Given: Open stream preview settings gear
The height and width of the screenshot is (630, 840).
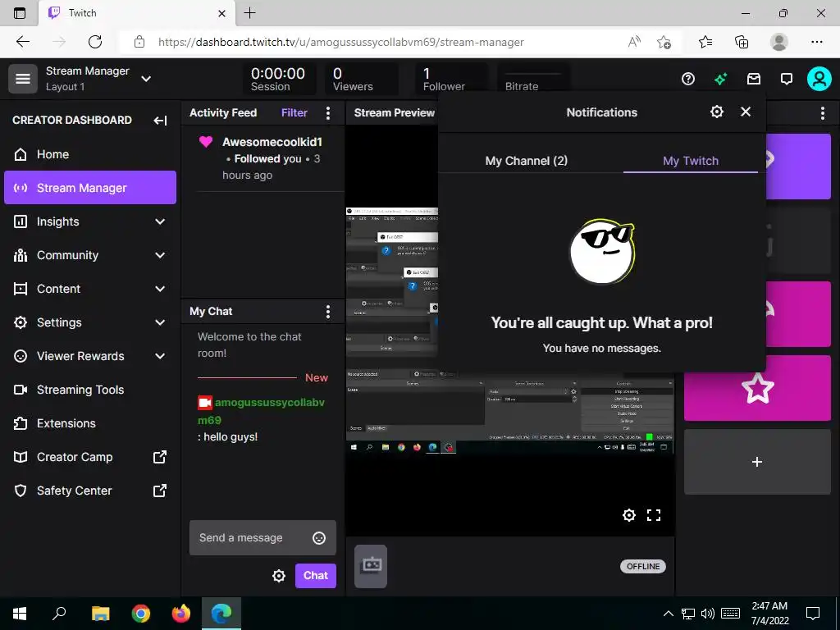Looking at the screenshot, I should point(629,515).
